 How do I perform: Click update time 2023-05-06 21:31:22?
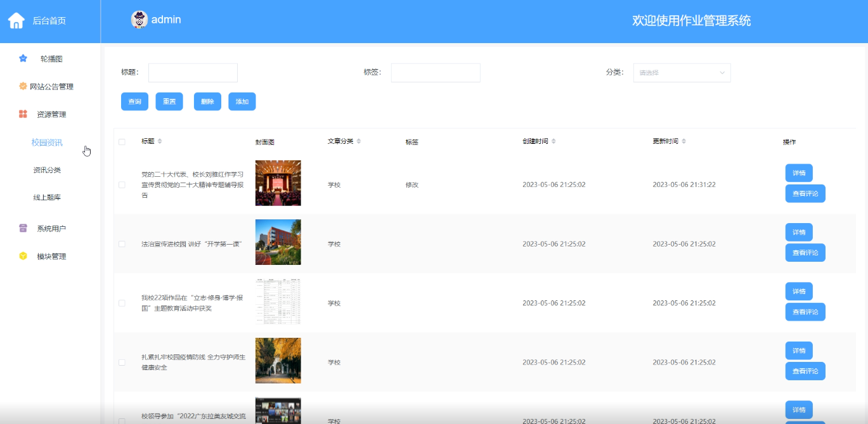click(x=684, y=185)
